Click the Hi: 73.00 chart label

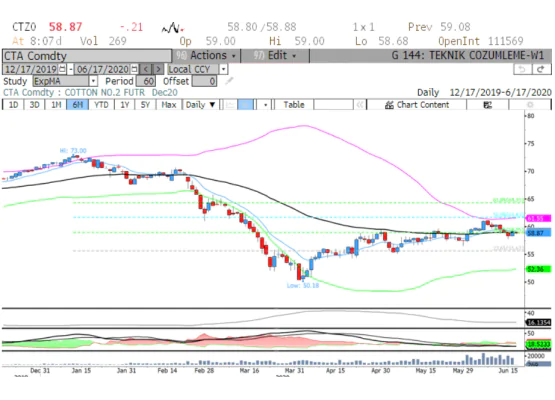[x=73, y=150]
